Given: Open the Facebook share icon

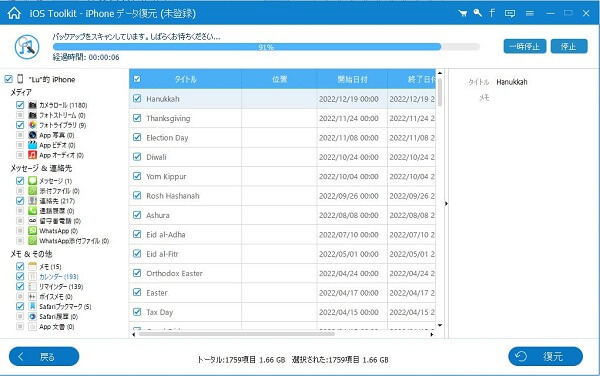Looking at the screenshot, I should pos(492,13).
